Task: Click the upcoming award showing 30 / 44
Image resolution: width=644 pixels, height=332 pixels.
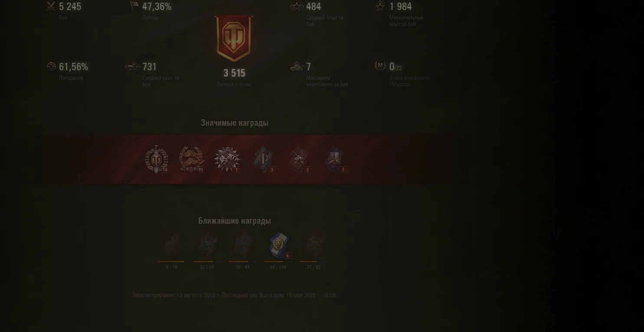Action: tap(242, 245)
